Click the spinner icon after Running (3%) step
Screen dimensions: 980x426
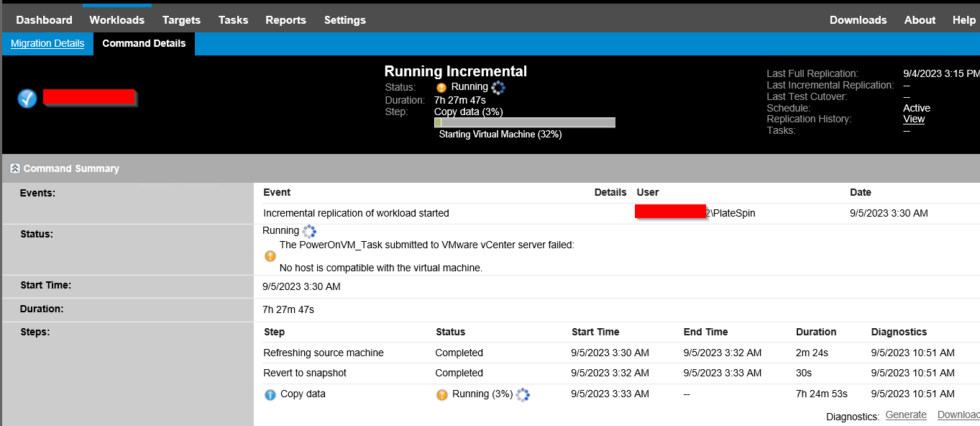coord(523,394)
